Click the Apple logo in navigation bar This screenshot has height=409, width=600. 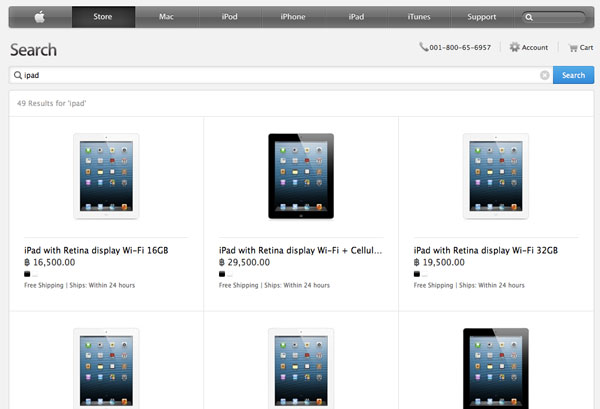pos(40,17)
